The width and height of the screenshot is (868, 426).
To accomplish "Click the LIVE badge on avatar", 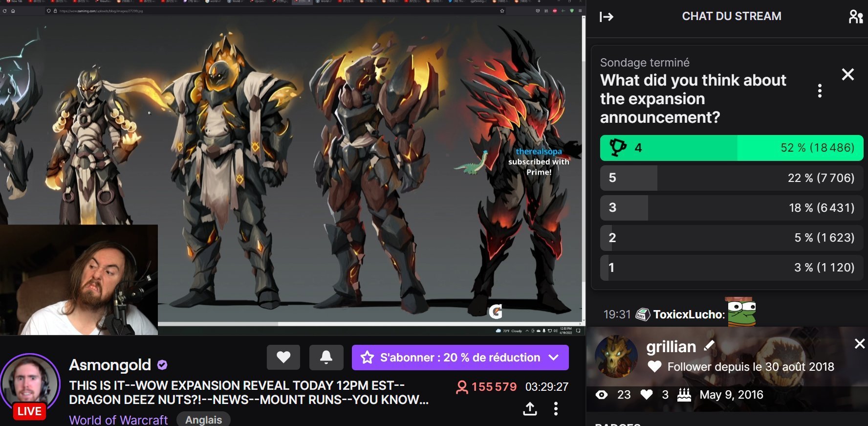I will (29, 411).
